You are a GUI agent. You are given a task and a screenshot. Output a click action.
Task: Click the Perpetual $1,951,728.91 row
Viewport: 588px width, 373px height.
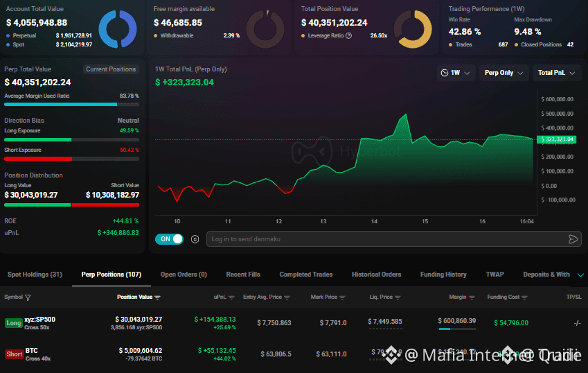click(49, 35)
